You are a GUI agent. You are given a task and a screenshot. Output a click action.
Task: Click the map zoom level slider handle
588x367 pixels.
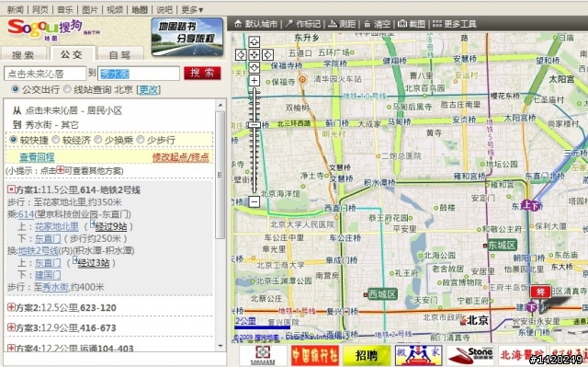tap(254, 124)
